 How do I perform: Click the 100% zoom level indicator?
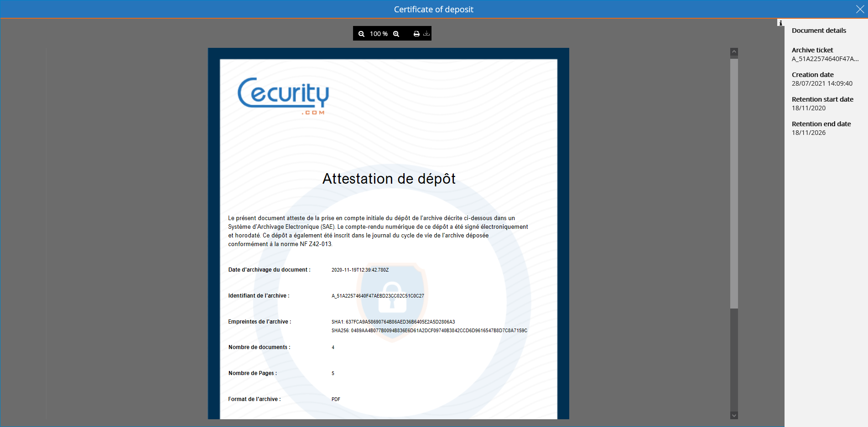coord(379,33)
